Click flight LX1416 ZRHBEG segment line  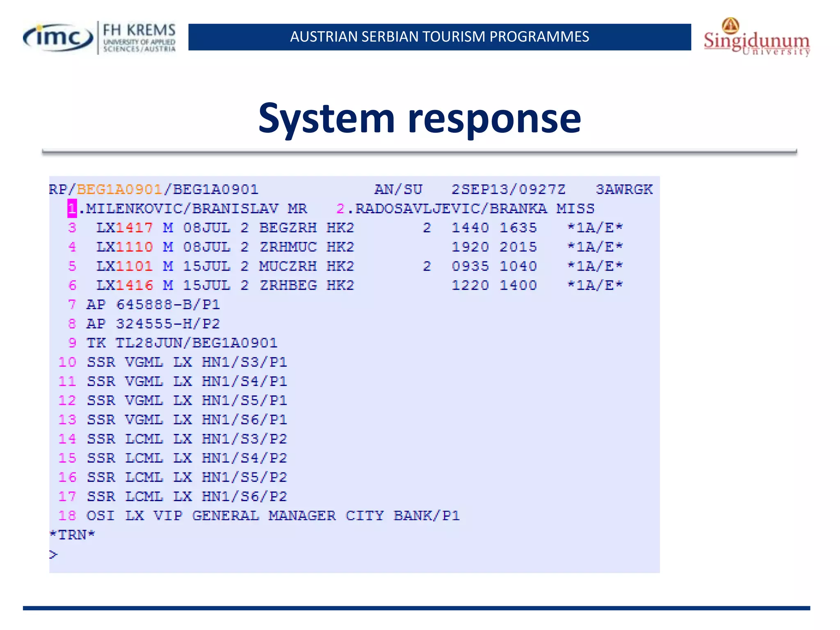pyautogui.click(x=345, y=285)
